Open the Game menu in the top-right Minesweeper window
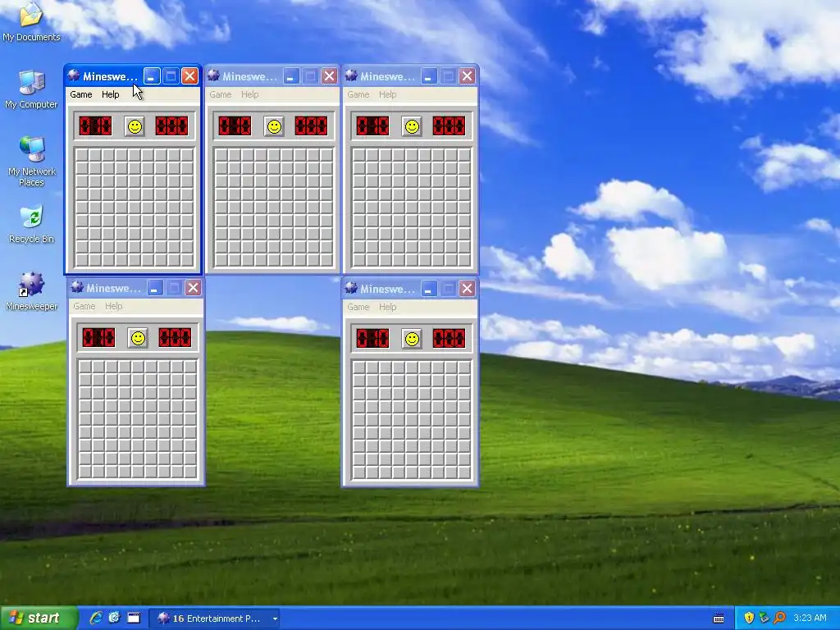 358,94
